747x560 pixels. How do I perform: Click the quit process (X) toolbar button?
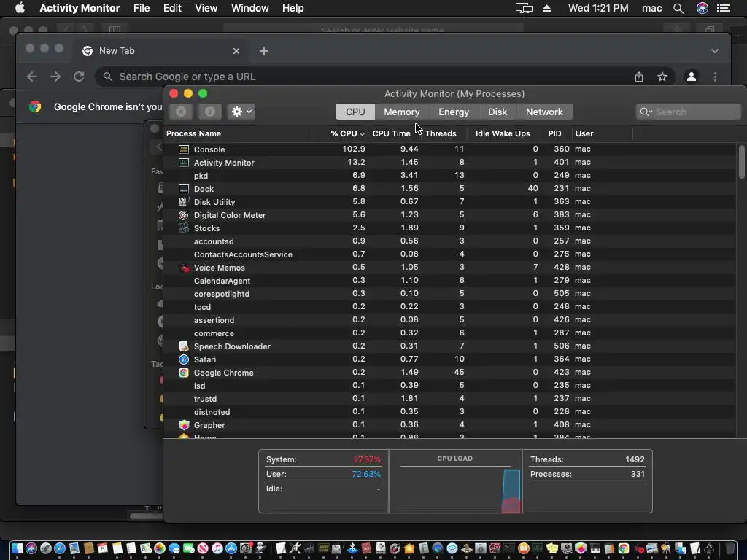click(181, 112)
